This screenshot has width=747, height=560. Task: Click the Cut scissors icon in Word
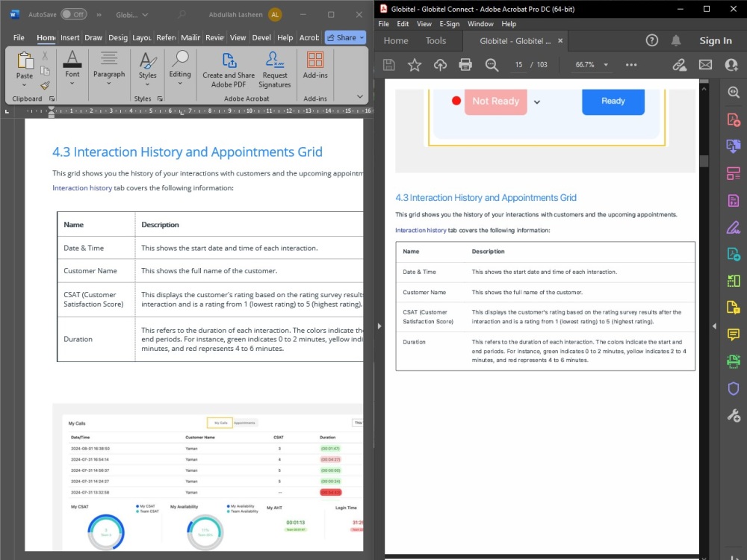45,56
